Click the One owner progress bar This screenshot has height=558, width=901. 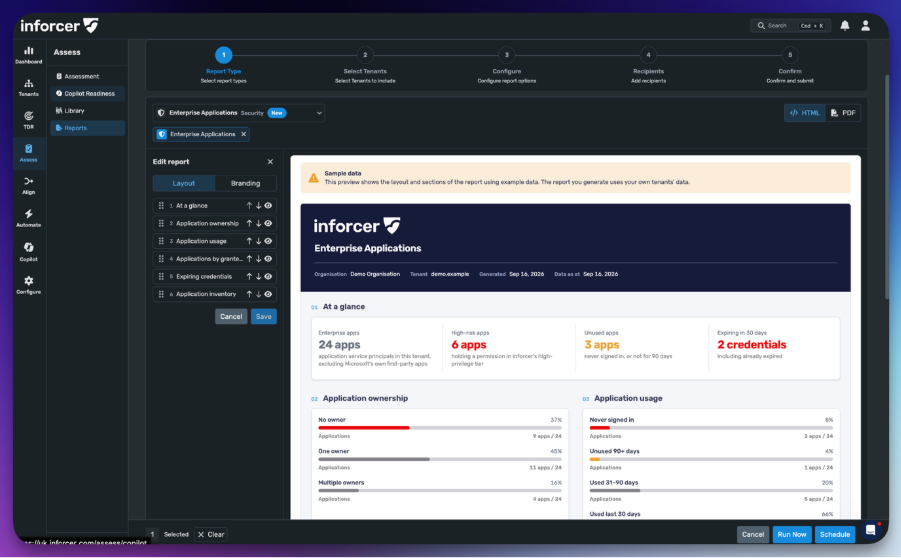point(440,460)
